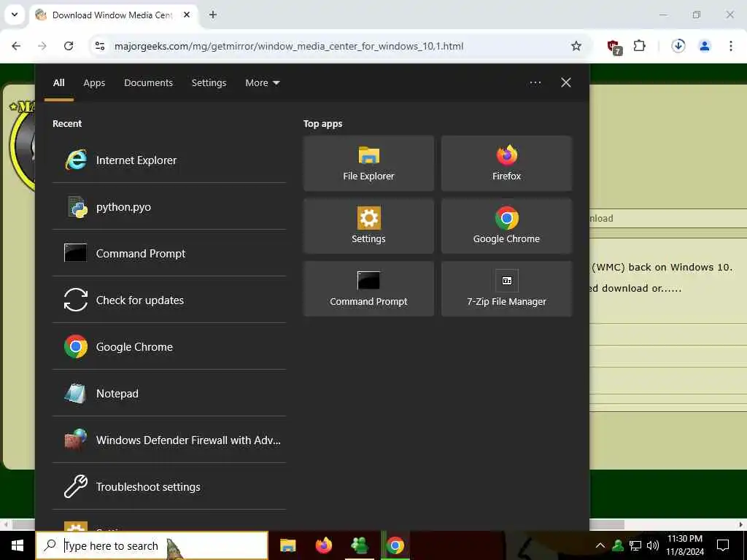Switch to the Settings search tab
747x560 pixels.
click(209, 83)
